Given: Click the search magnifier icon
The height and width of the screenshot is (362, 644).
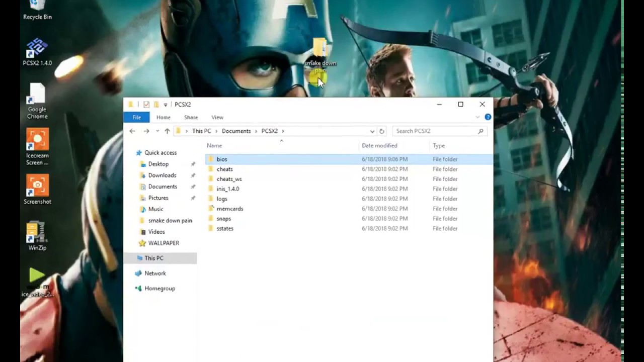Looking at the screenshot, I should [480, 131].
